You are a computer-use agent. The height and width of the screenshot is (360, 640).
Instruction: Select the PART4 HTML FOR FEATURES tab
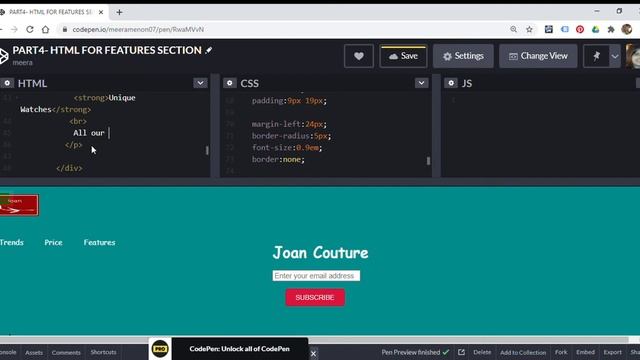[51, 12]
